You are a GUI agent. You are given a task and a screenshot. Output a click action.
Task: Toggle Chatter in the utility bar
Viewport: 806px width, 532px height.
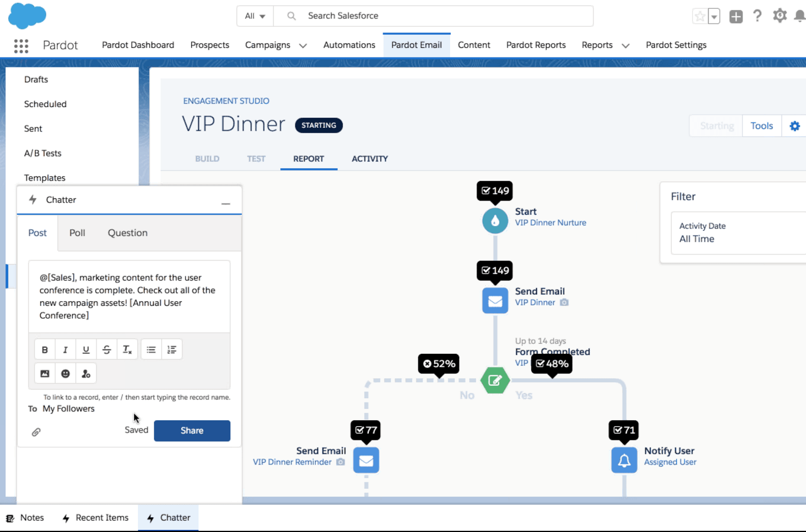click(168, 518)
